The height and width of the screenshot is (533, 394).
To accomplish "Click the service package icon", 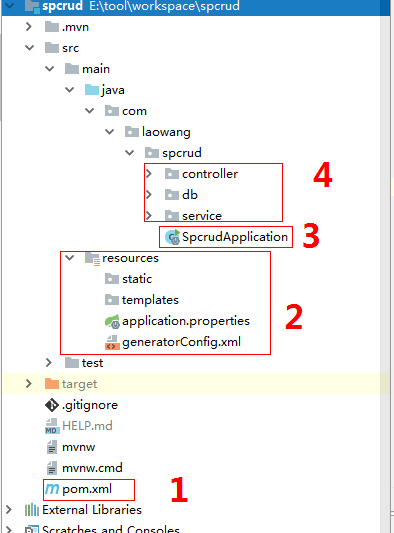I will click(172, 216).
